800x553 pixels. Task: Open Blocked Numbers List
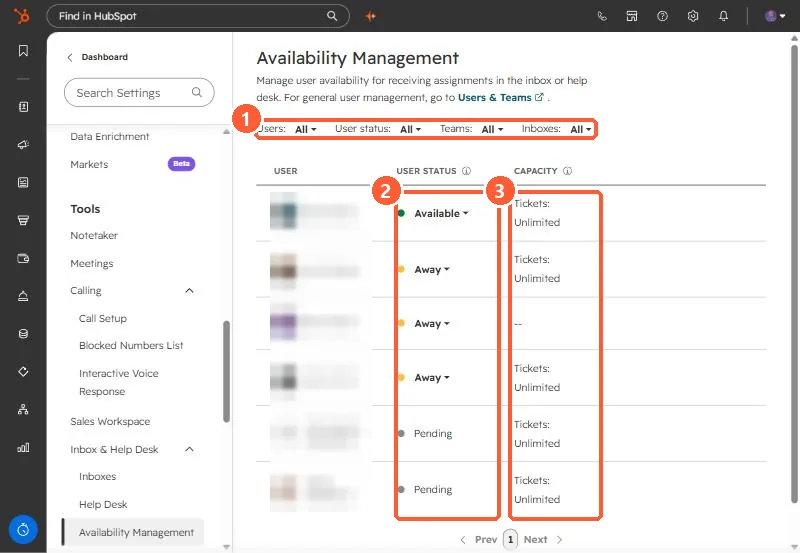pos(131,345)
